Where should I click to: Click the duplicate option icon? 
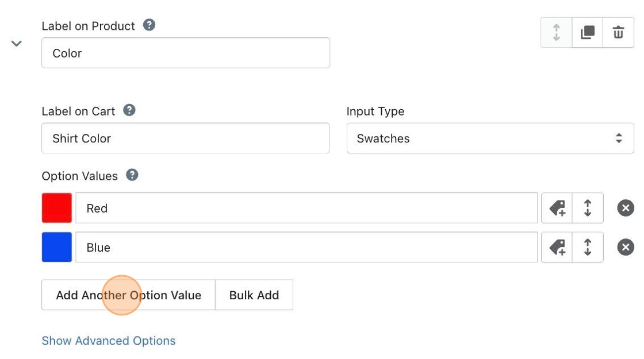pyautogui.click(x=587, y=33)
